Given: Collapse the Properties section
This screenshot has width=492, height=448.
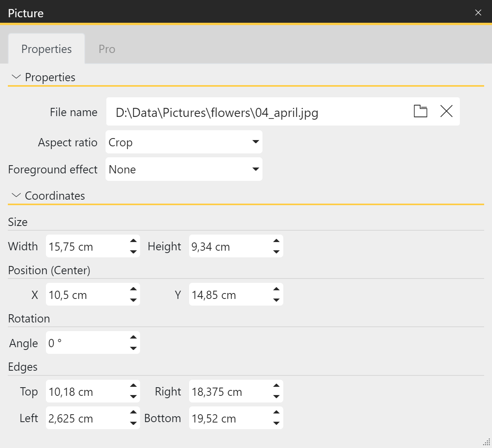Looking at the screenshot, I should 16,77.
